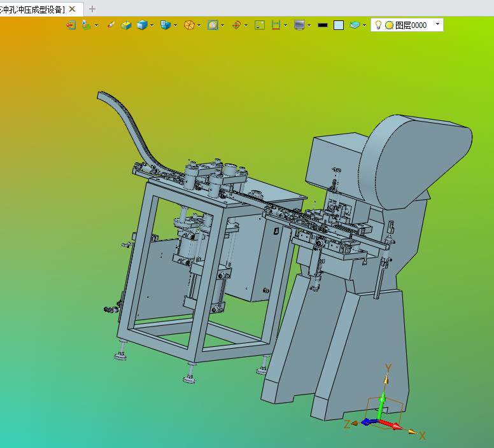Open a new tab with plus button
The width and height of the screenshot is (494, 448).
click(x=92, y=9)
